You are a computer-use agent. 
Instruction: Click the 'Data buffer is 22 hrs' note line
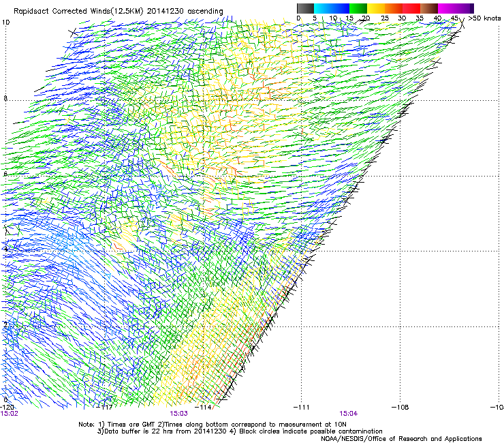tap(240, 431)
